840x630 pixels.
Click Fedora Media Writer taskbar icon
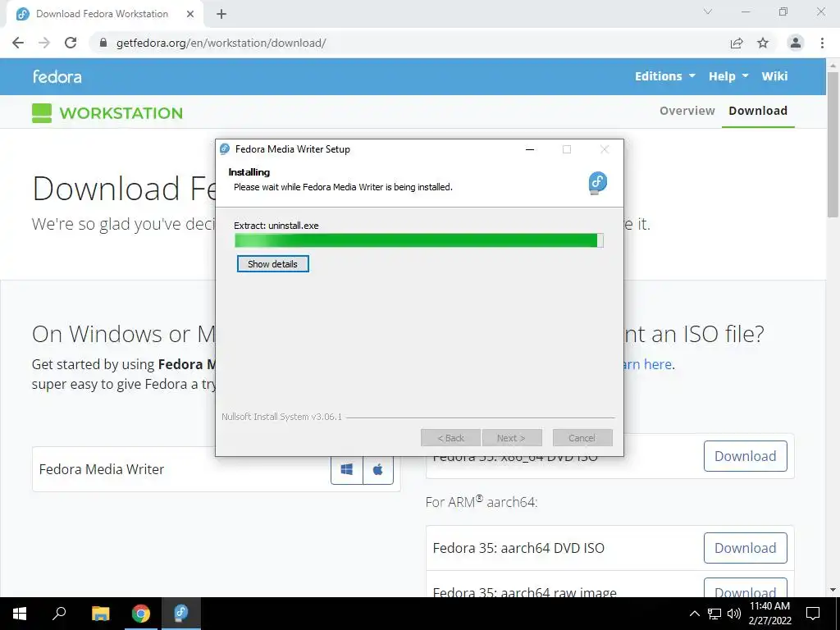(x=181, y=614)
